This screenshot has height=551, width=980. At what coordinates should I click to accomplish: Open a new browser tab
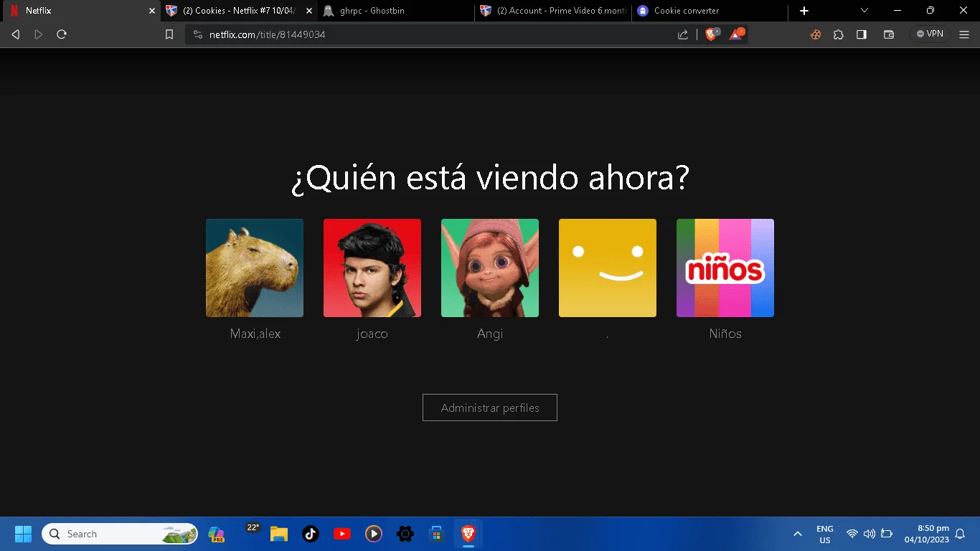point(804,11)
